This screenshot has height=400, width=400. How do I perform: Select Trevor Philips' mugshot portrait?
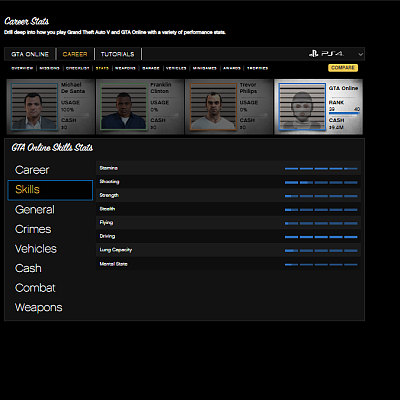pos(213,106)
